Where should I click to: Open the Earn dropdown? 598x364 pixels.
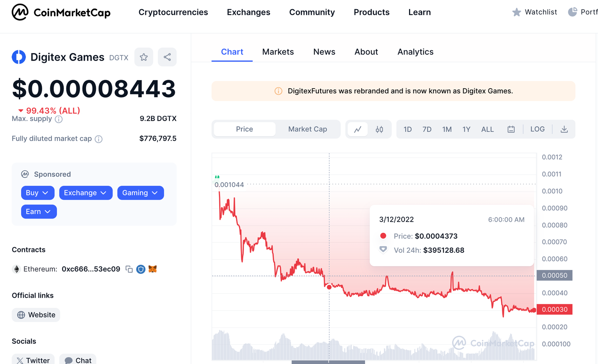click(39, 212)
